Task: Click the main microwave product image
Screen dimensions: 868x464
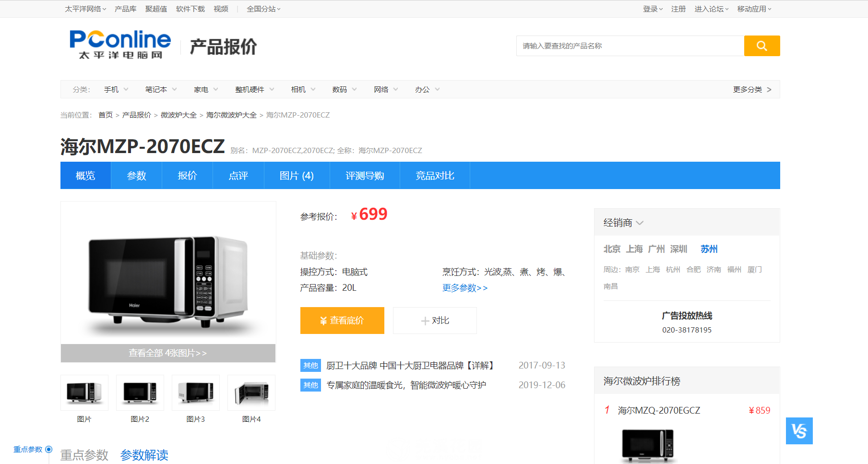Action: (168, 281)
